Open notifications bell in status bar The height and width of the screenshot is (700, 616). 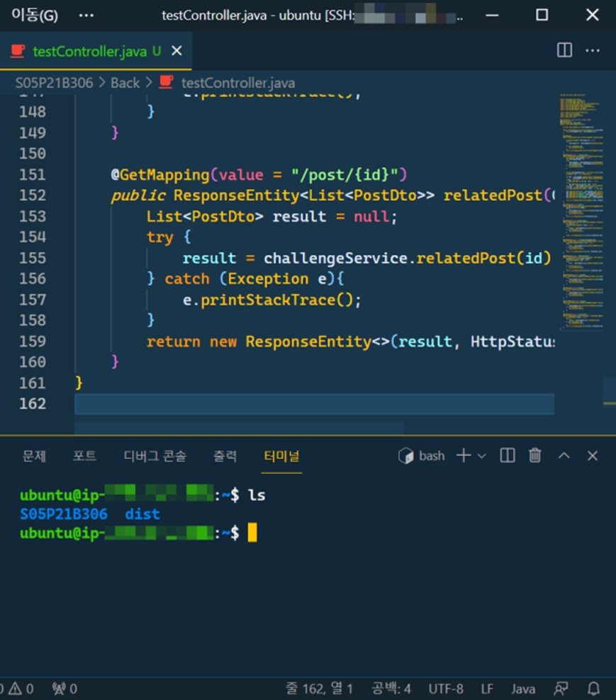click(594, 688)
